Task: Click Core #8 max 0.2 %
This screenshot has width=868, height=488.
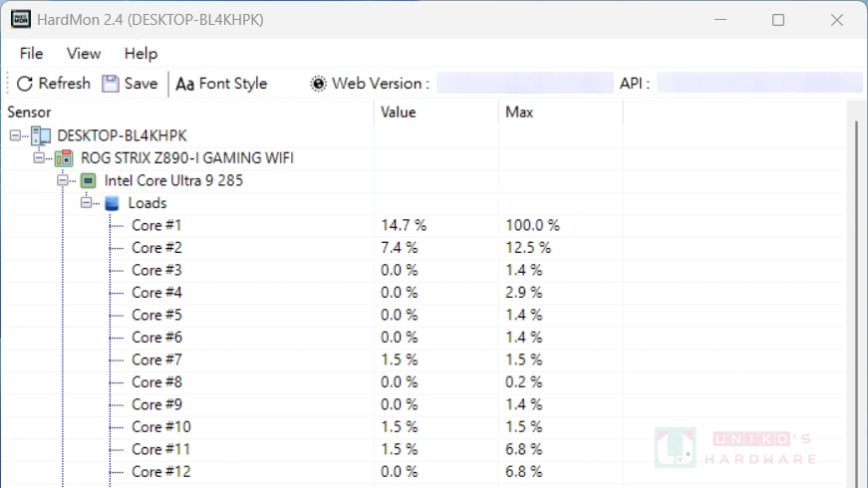Action: click(523, 382)
